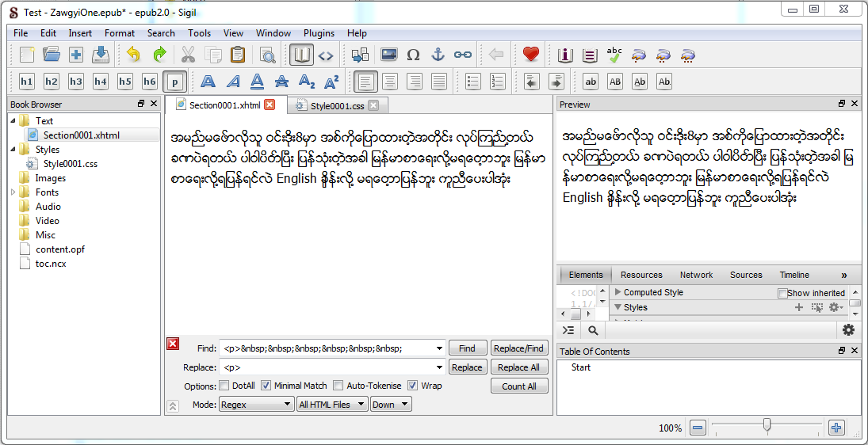This screenshot has width=868, height=445.
Task: Add existing files with plus icon
Action: coord(76,55)
